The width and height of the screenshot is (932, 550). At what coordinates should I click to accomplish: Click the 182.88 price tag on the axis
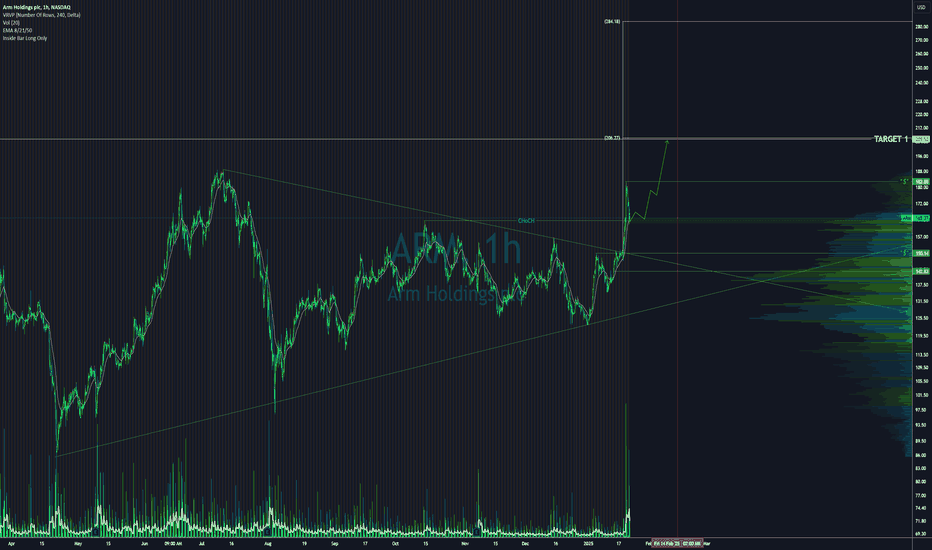coord(921,181)
